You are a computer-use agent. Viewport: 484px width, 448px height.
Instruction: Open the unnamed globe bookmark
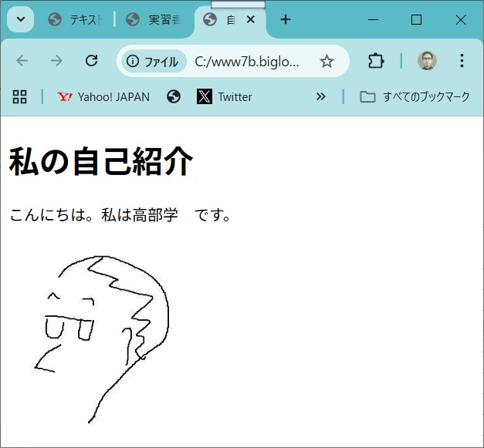click(174, 97)
